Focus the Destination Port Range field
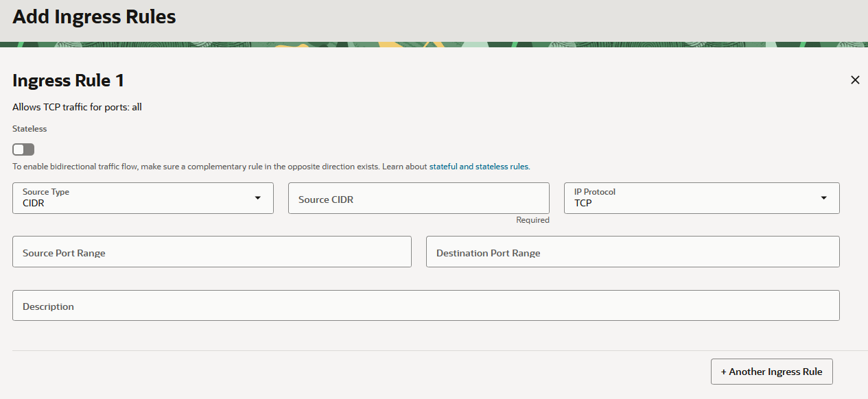 pos(633,252)
